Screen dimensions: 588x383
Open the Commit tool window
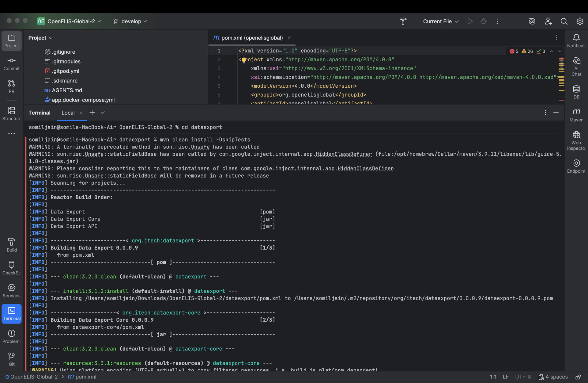pos(11,64)
